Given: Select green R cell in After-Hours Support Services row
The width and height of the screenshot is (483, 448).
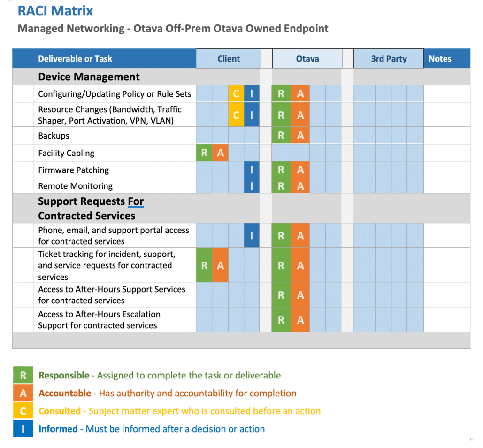Looking at the screenshot, I should point(281,295).
